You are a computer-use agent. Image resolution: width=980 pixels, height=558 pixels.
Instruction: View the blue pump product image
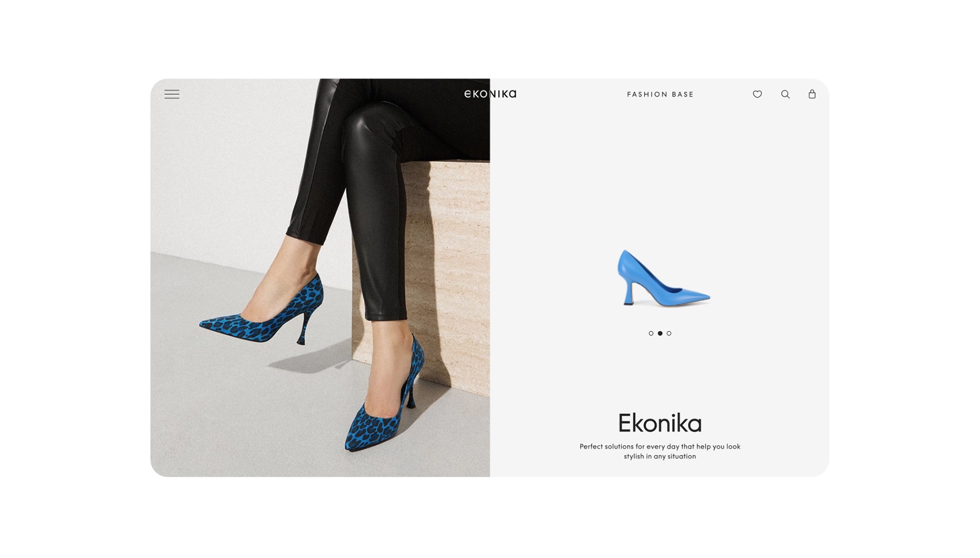coord(663,278)
